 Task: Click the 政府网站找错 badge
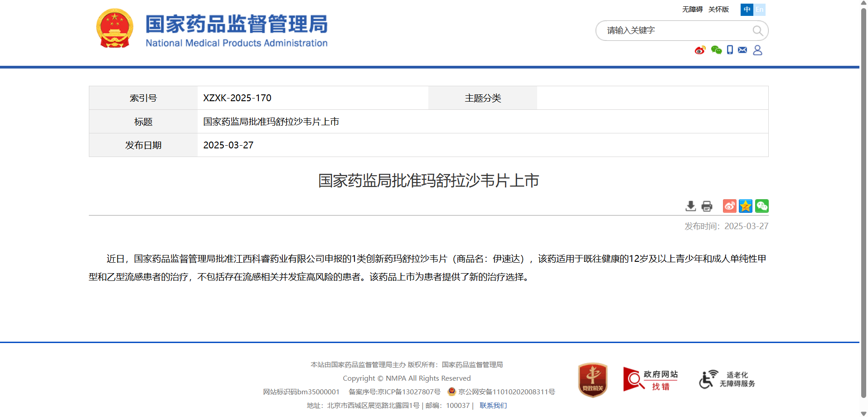(650, 380)
